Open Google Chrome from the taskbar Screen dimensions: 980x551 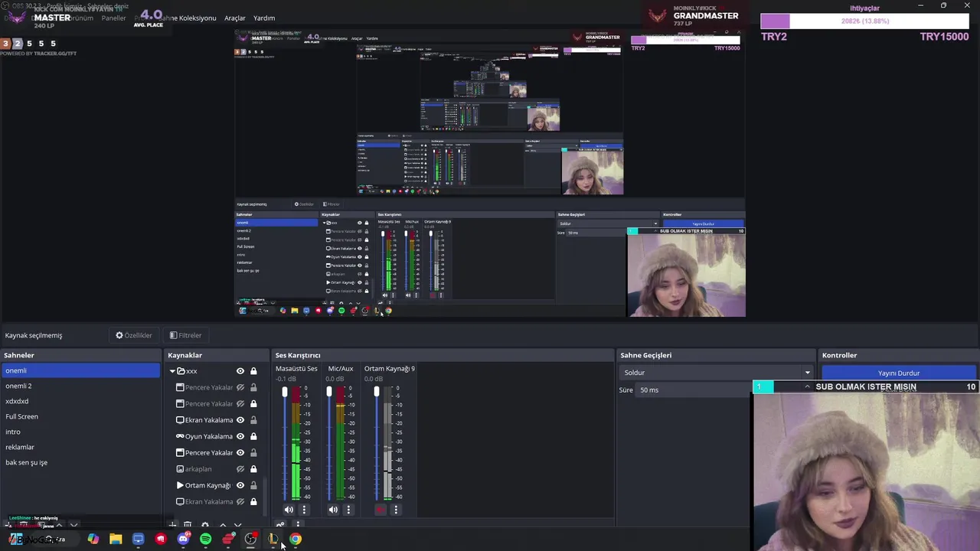pyautogui.click(x=296, y=540)
